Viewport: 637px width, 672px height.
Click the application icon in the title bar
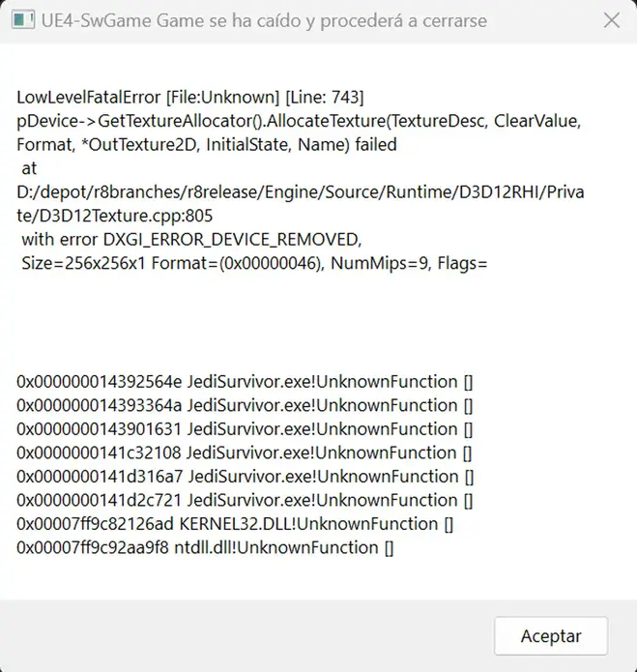(x=23, y=20)
